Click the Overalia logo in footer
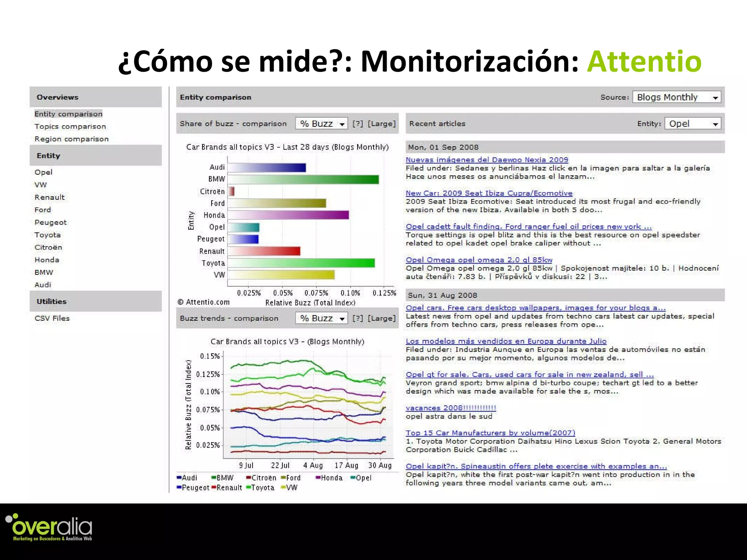 (x=49, y=528)
